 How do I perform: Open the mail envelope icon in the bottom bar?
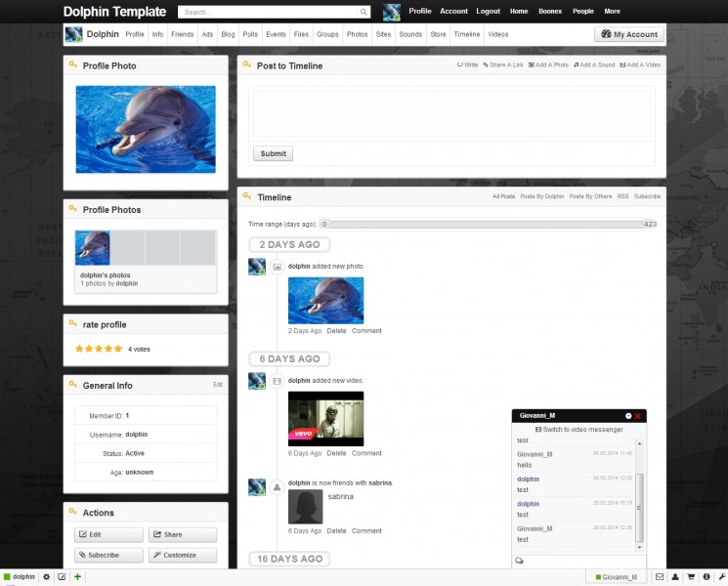pos(660,576)
